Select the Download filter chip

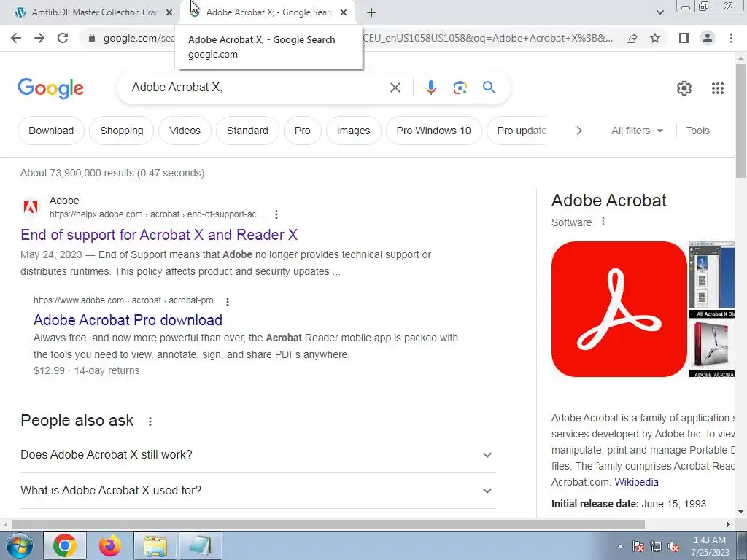[51, 131]
